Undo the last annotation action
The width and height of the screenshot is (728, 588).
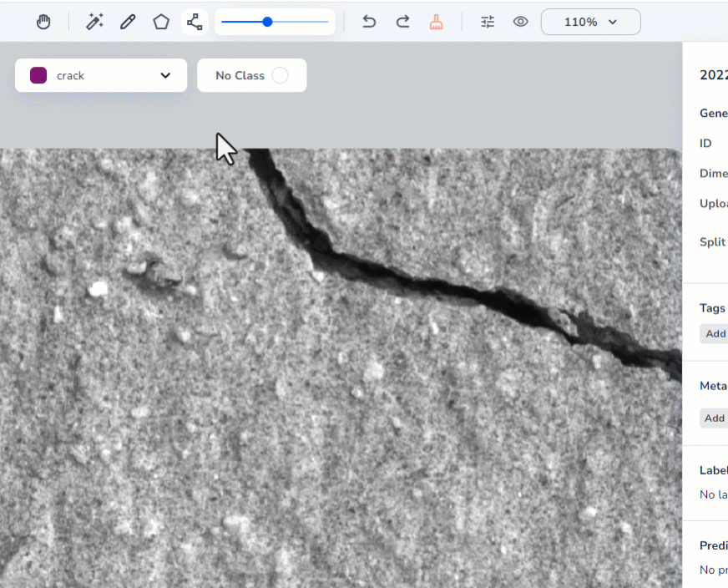click(368, 22)
